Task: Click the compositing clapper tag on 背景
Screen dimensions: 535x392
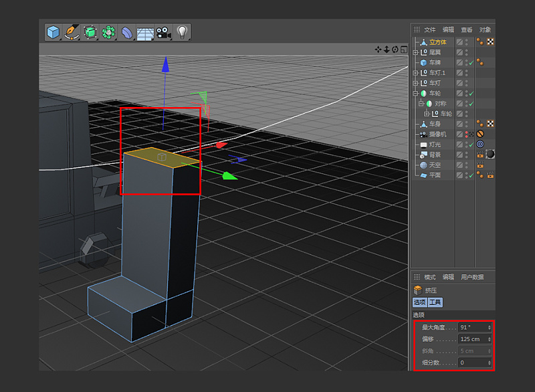Action: [x=480, y=155]
